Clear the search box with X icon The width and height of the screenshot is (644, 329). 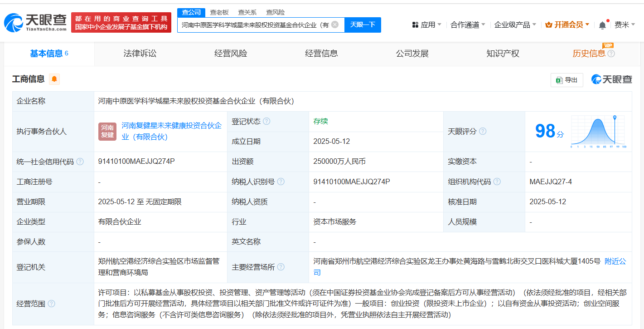point(335,25)
